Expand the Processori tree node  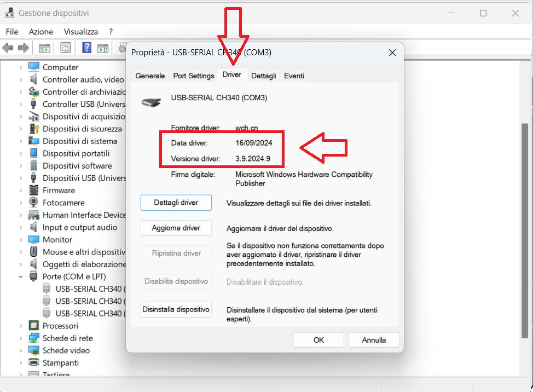tap(21, 326)
